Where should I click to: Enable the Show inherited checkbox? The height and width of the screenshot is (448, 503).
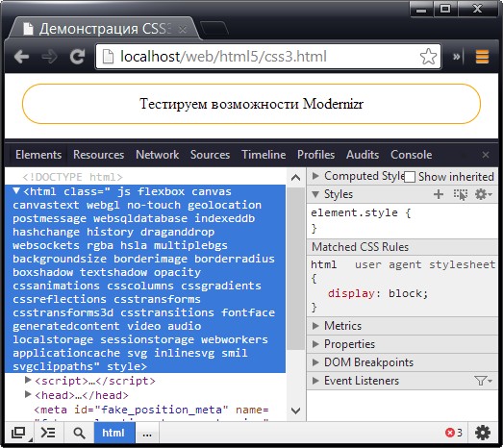tap(410, 177)
